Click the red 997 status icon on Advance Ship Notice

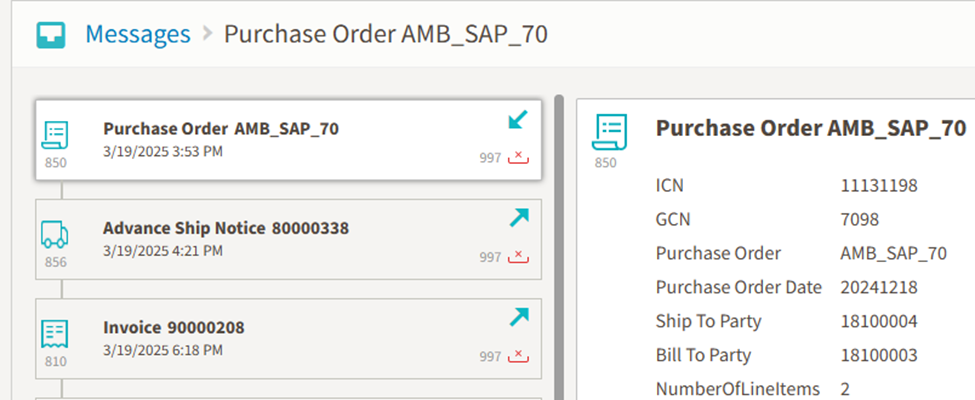[518, 257]
